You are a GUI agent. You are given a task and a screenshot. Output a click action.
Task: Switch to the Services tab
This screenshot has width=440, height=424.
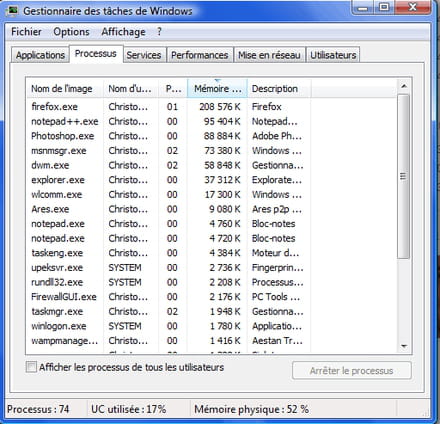click(x=144, y=55)
